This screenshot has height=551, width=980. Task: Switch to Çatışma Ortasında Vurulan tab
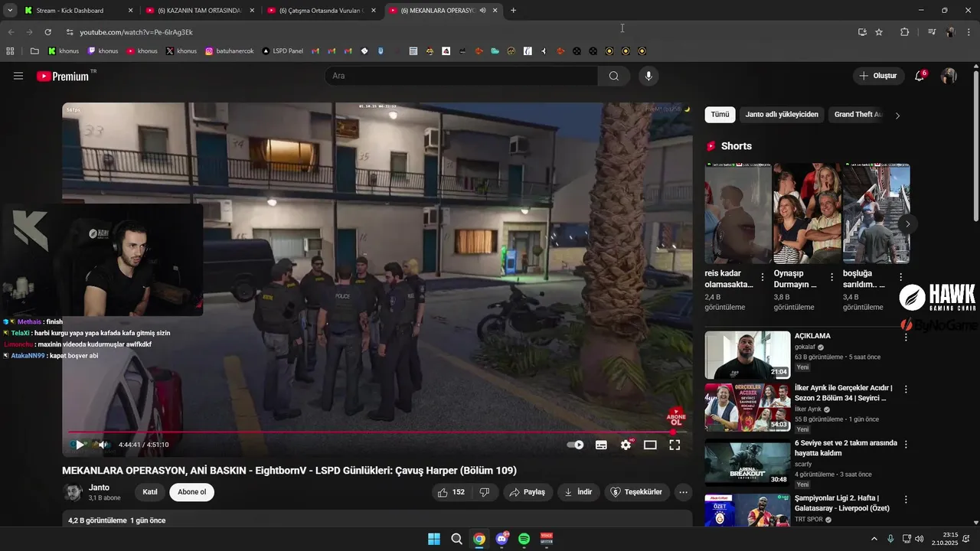pos(321,11)
